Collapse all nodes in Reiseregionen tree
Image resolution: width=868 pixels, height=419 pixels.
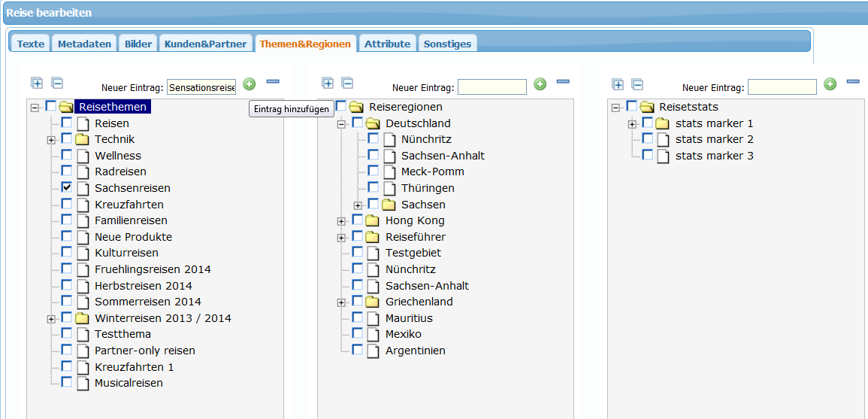(x=346, y=83)
